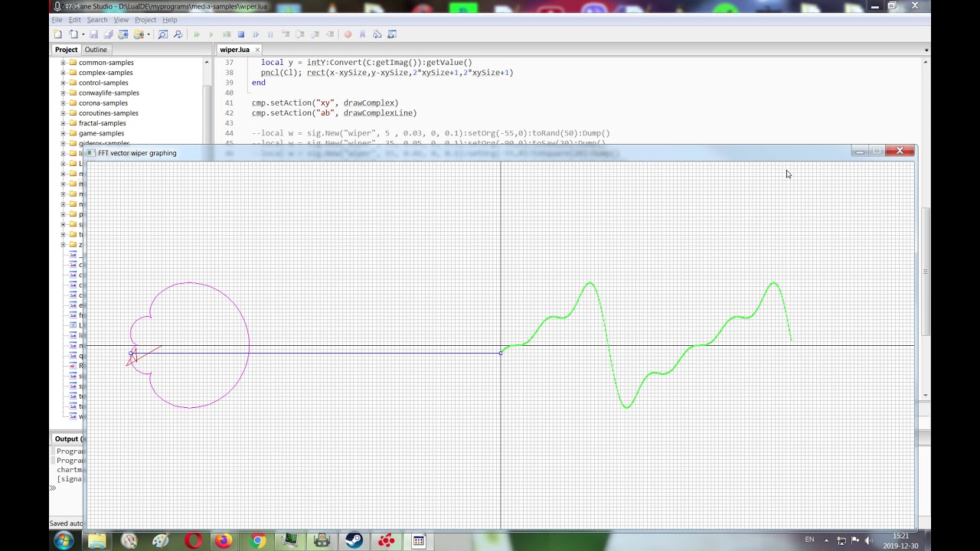The image size is (980, 551).
Task: Launch Firefox from the taskbar
Action: (224, 541)
